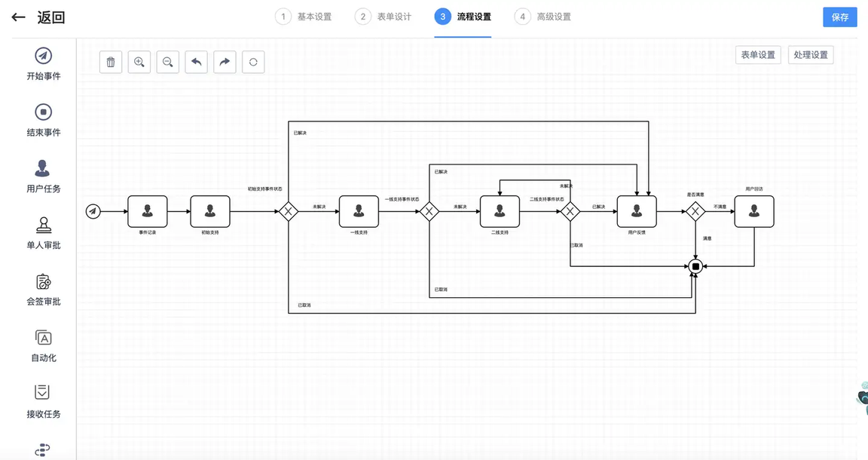
Task: Click the redo arrow icon
Action: point(225,62)
